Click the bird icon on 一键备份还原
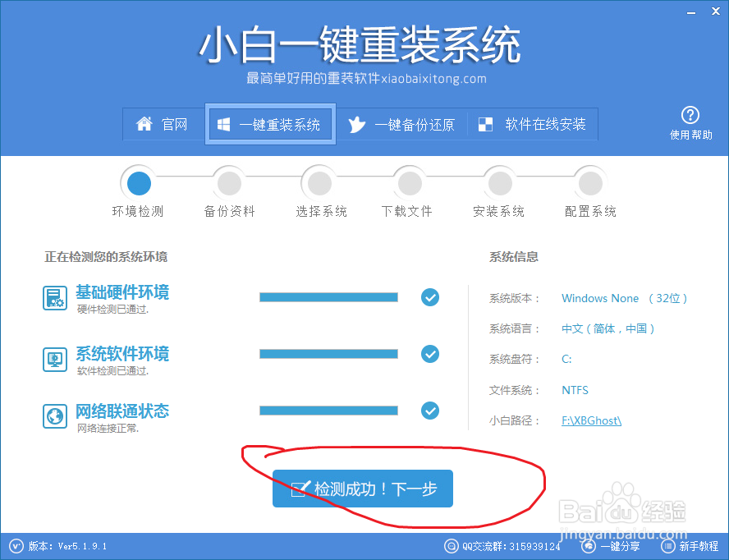The image size is (729, 560). [356, 124]
